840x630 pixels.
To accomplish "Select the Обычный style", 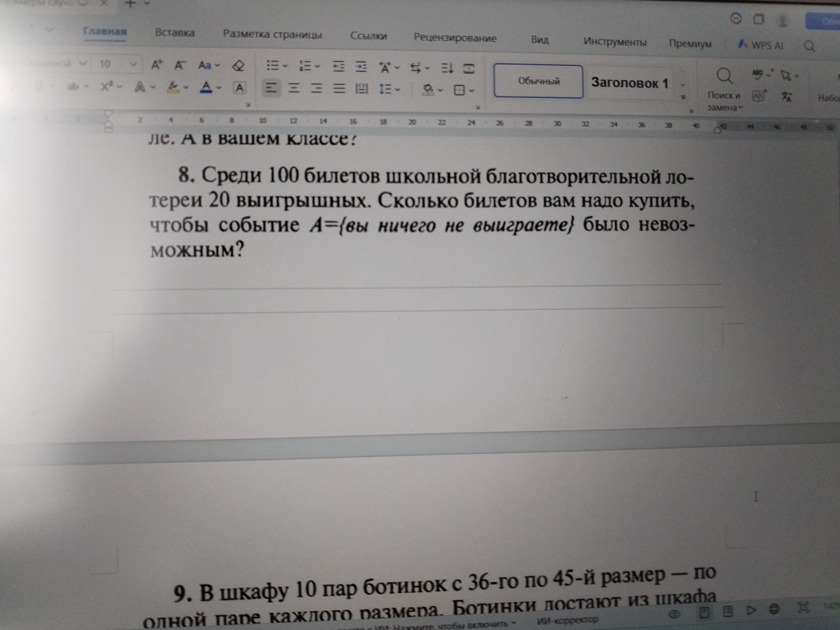I will click(x=539, y=81).
